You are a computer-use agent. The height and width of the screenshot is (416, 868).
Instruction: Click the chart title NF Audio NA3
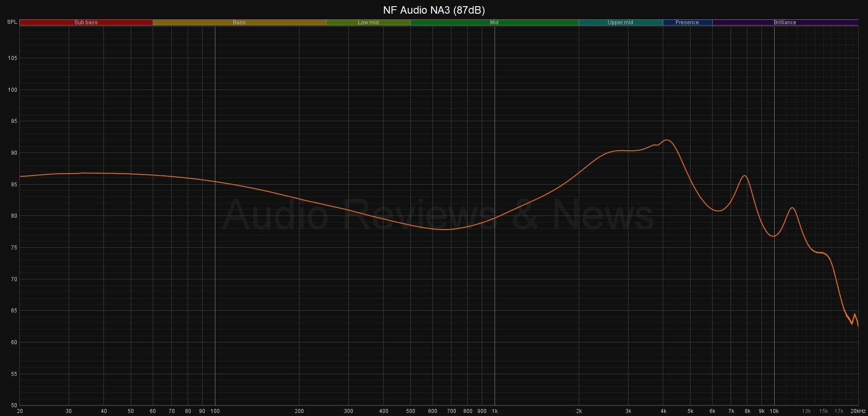[434, 10]
